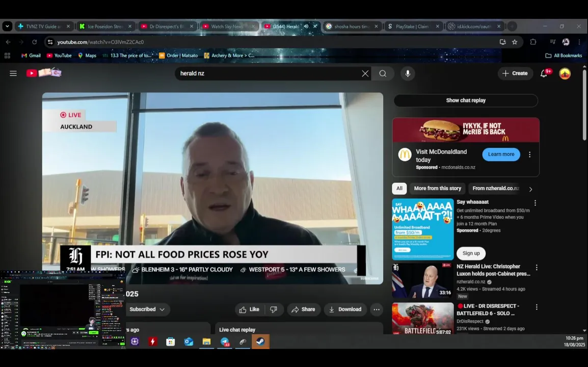Open All Bookmarks folder
Screen dimensions: 588x367
tap(564, 56)
